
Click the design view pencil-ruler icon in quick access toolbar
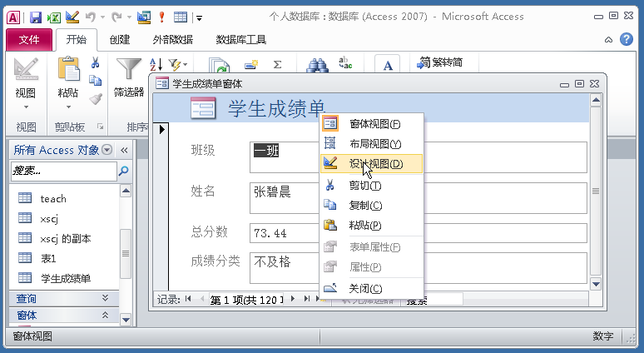click(x=72, y=17)
